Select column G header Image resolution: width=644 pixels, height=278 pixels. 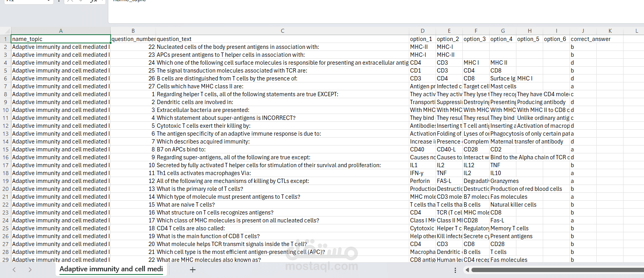pyautogui.click(x=503, y=31)
